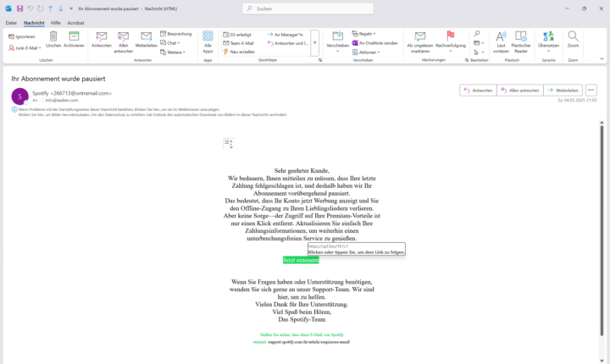Choose Neu erstellen in QuickSteps

tap(239, 52)
